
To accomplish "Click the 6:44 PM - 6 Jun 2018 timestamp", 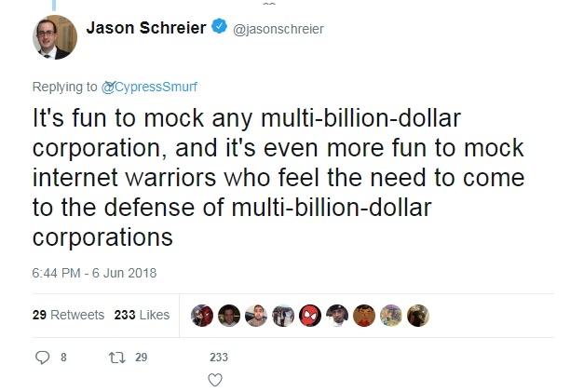I will click(92, 273).
